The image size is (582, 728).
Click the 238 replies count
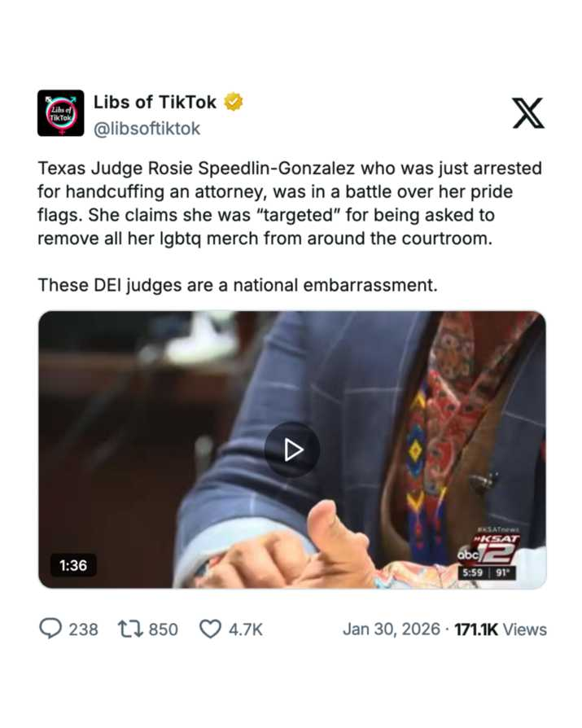pyautogui.click(x=84, y=629)
